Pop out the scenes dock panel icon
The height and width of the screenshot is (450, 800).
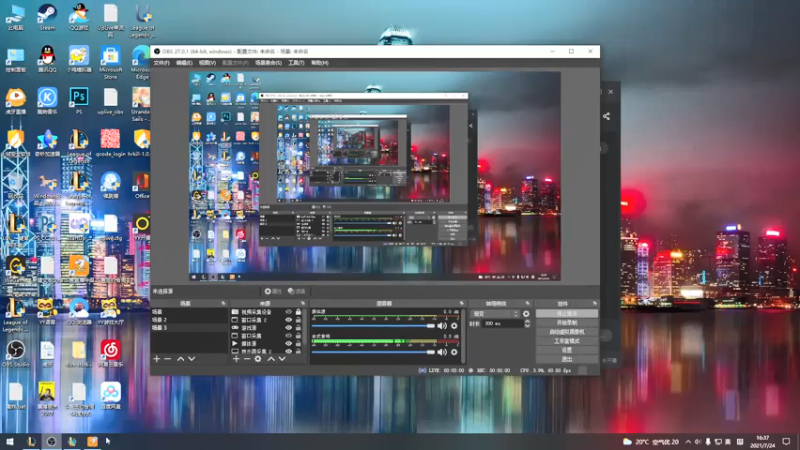click(x=223, y=304)
